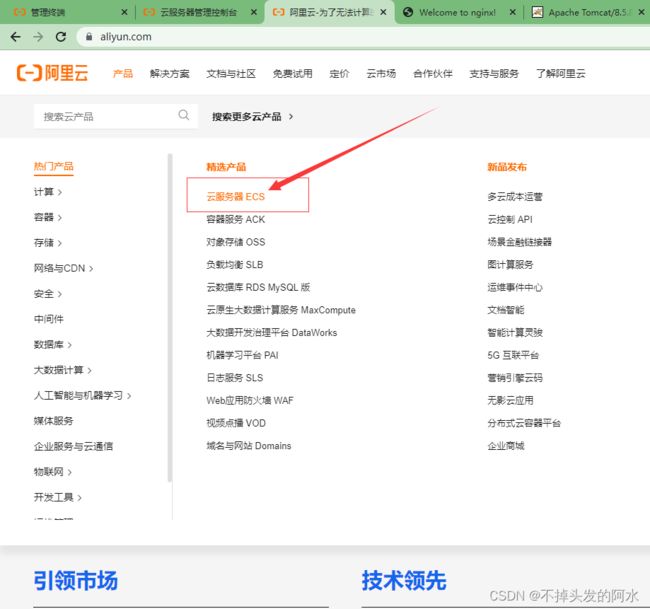
Task: Expand the 存储 category
Action: point(48,243)
